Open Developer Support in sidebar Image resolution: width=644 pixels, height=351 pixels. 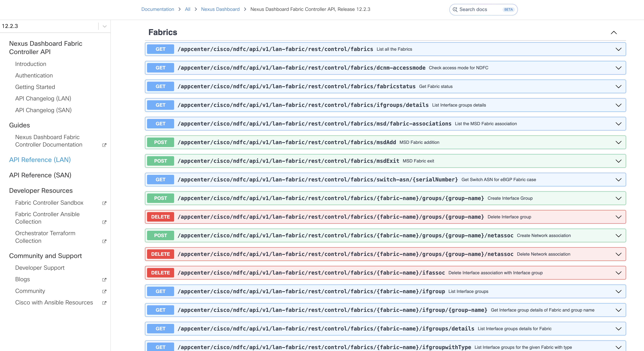click(40, 268)
